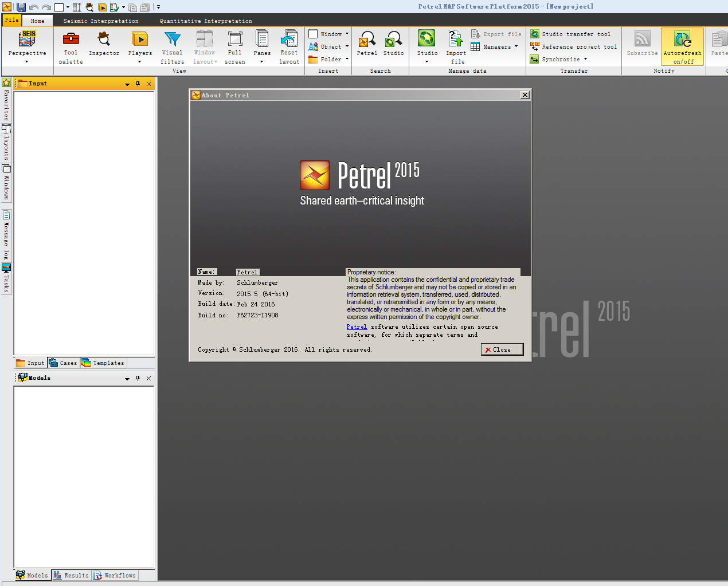The width and height of the screenshot is (728, 586).
Task: Open the Reference project tool
Action: 573,46
